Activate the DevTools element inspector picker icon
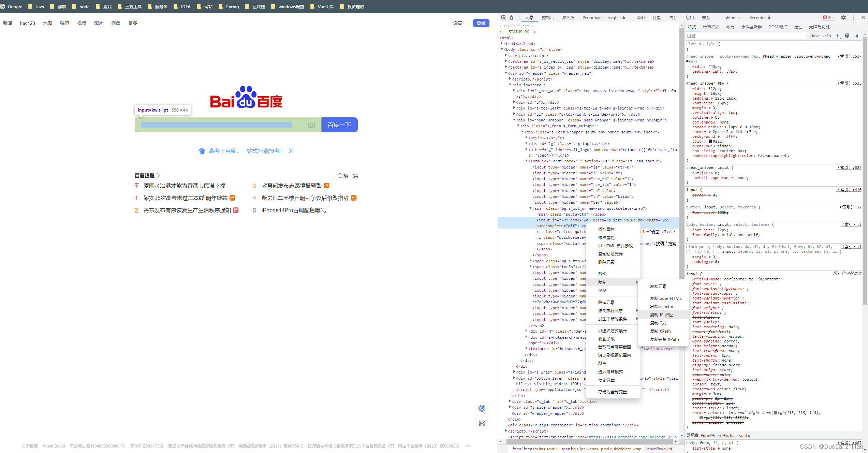 coord(504,17)
